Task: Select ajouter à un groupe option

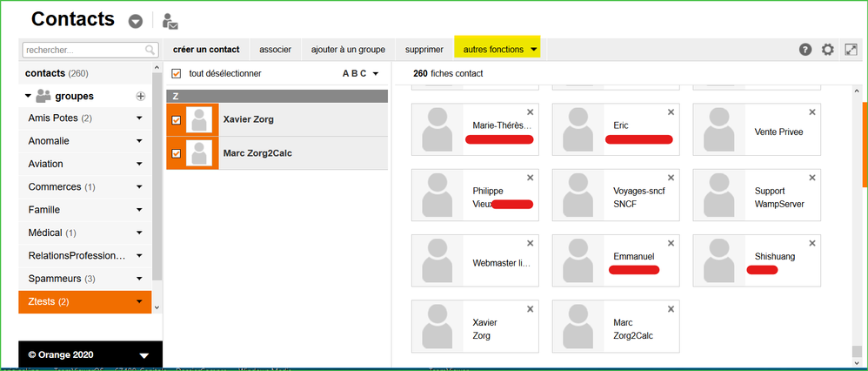Action: [348, 50]
